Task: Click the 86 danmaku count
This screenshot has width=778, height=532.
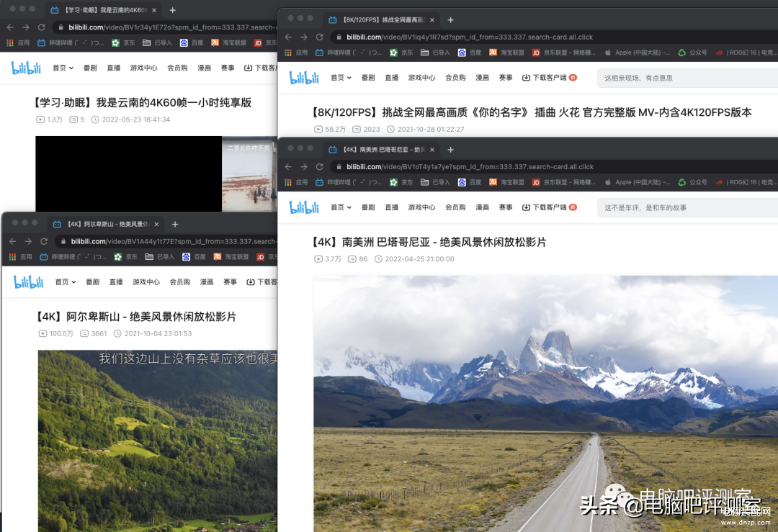Action: (x=358, y=259)
